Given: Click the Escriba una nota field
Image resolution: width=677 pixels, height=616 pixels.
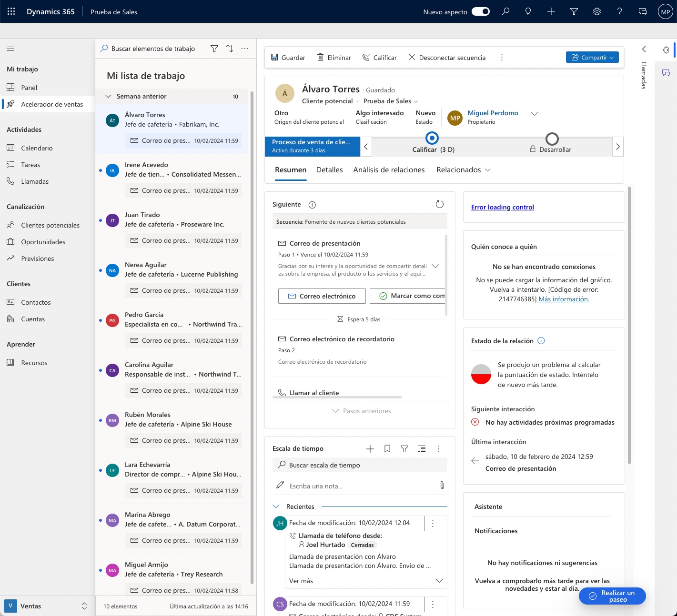Looking at the screenshot, I should tap(360, 486).
